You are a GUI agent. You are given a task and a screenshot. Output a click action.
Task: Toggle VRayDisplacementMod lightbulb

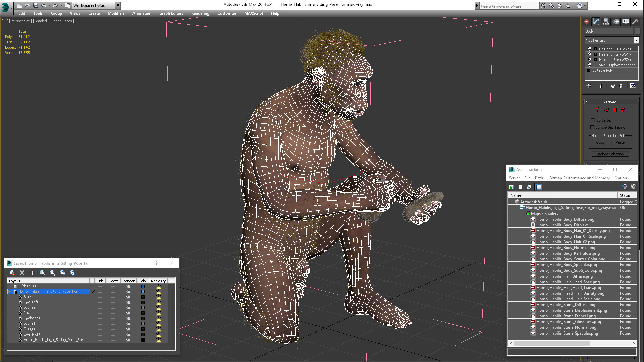590,65
